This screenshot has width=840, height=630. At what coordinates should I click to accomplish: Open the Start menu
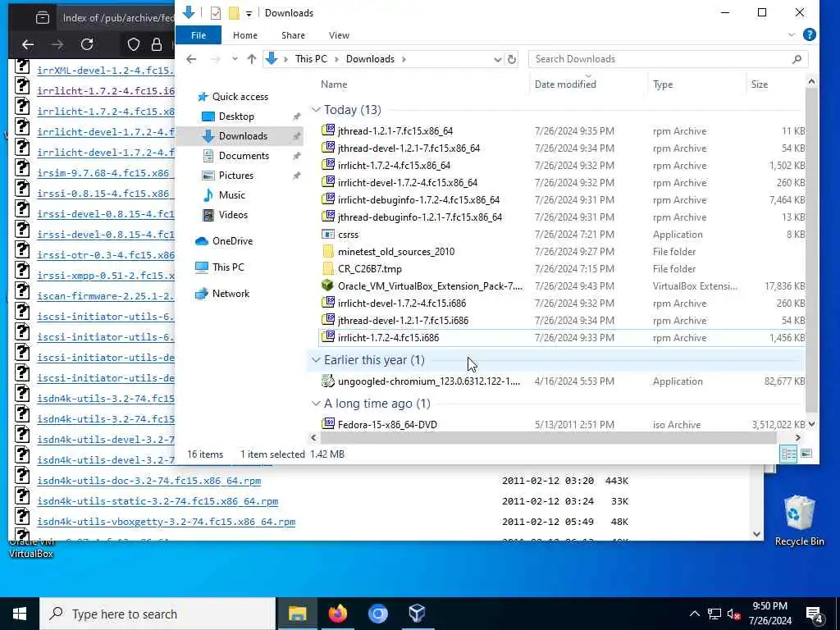pos(20,614)
